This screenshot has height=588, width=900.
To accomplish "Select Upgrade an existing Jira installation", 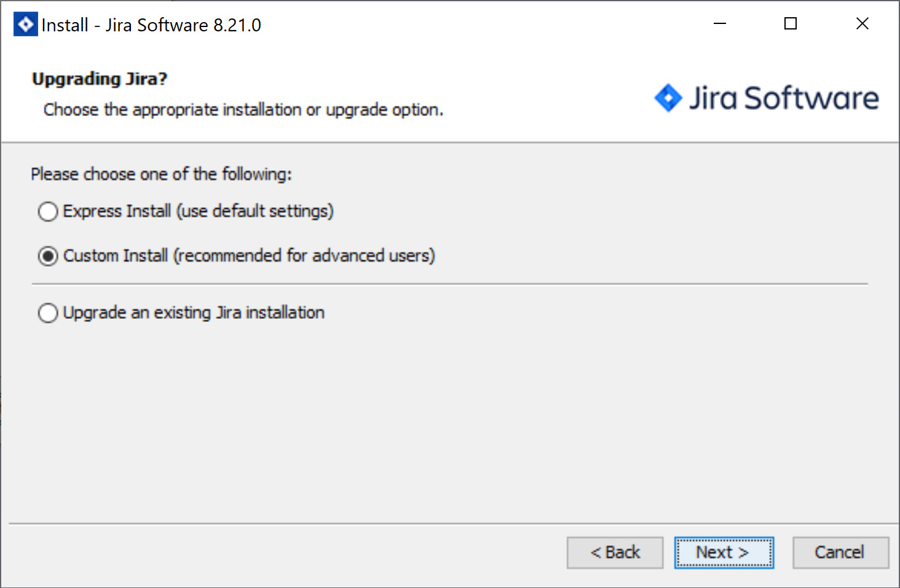I will (x=48, y=313).
